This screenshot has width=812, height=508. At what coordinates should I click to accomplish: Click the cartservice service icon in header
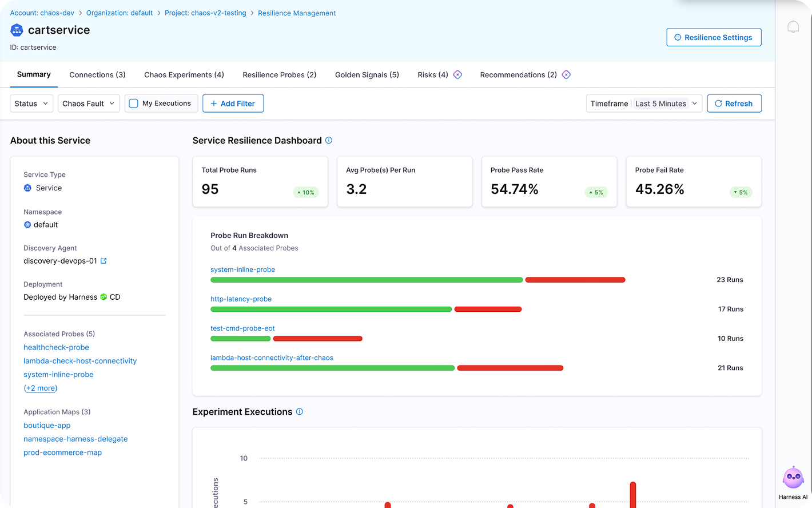coord(17,30)
